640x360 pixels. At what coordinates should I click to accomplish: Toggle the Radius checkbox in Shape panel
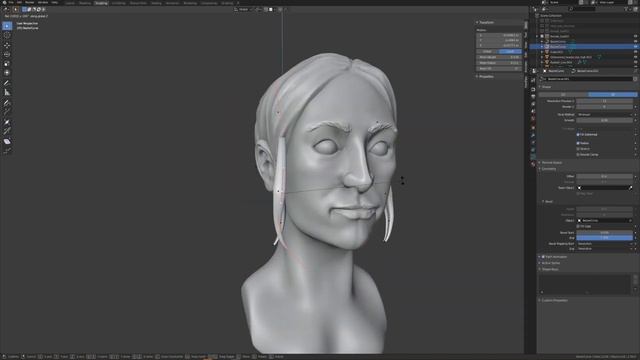point(578,143)
